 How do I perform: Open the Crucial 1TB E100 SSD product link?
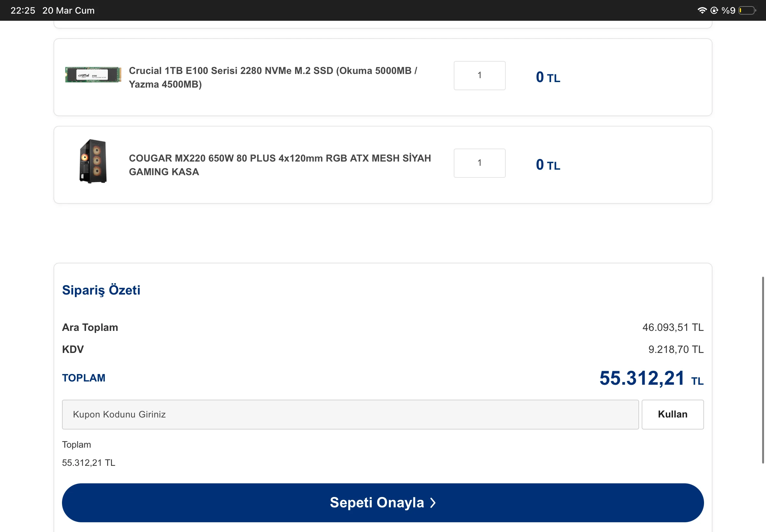(x=273, y=77)
